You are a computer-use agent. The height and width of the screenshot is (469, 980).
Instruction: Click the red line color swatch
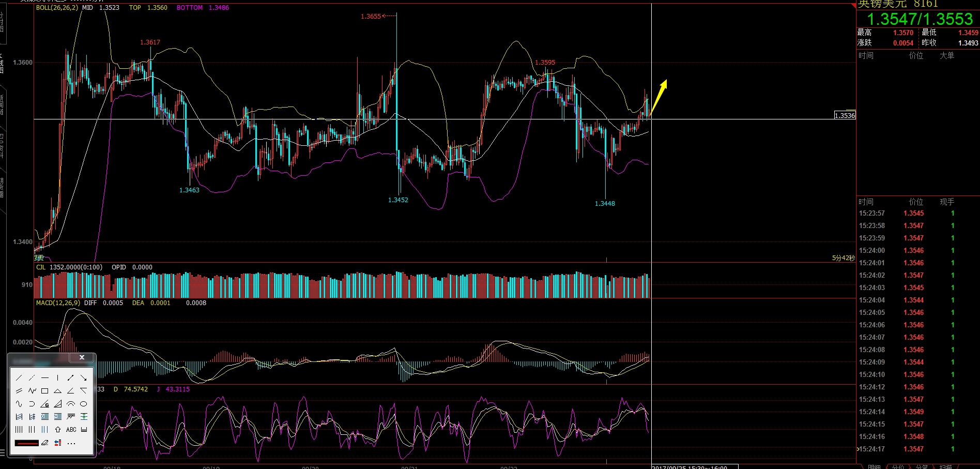[x=27, y=443]
